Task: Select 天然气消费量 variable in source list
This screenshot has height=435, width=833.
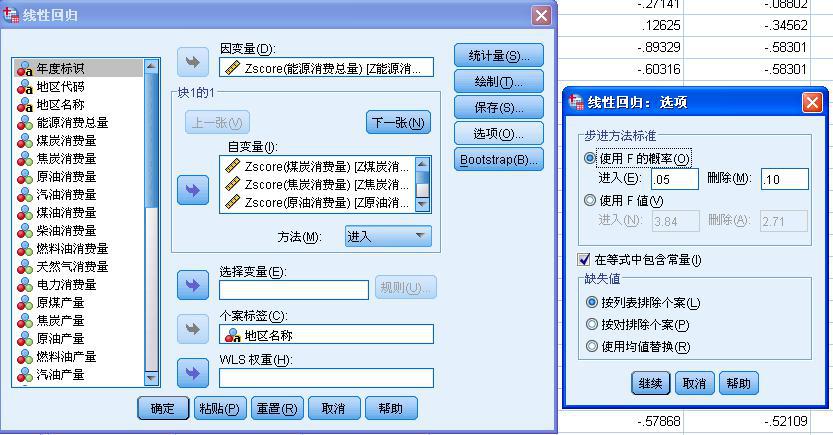Action: 78,267
